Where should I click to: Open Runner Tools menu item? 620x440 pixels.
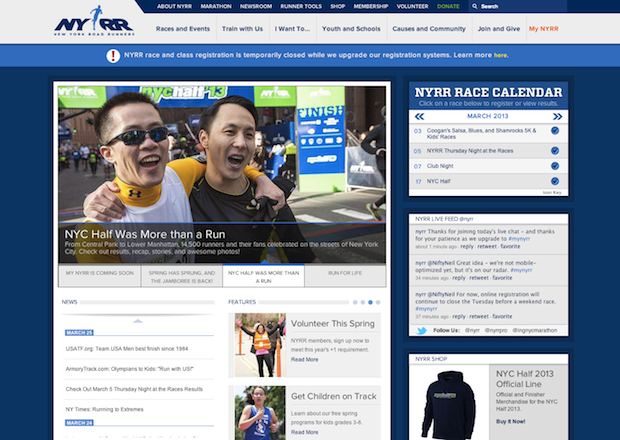coord(301,6)
